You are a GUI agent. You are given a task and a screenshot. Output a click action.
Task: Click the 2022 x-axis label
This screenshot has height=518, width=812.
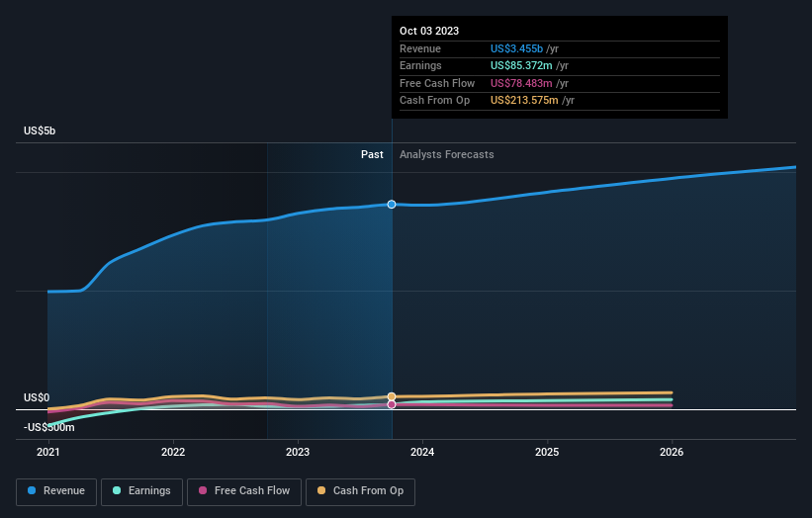pyautogui.click(x=173, y=452)
